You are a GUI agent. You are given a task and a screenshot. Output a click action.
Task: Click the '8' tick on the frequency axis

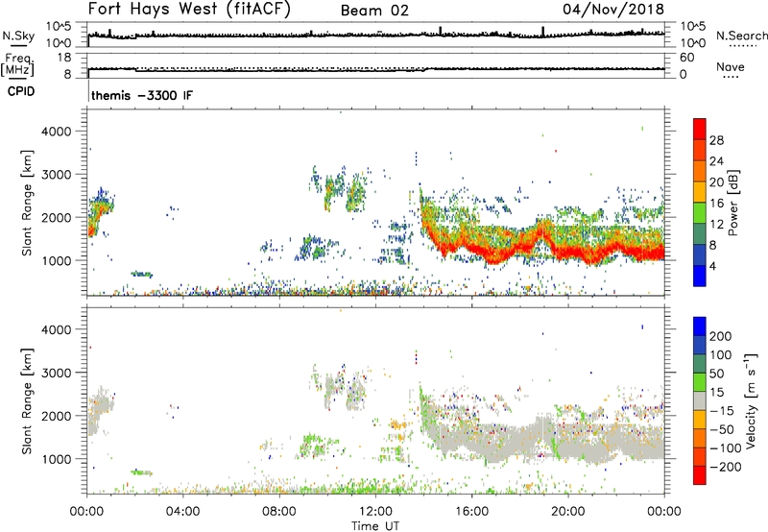[x=67, y=74]
